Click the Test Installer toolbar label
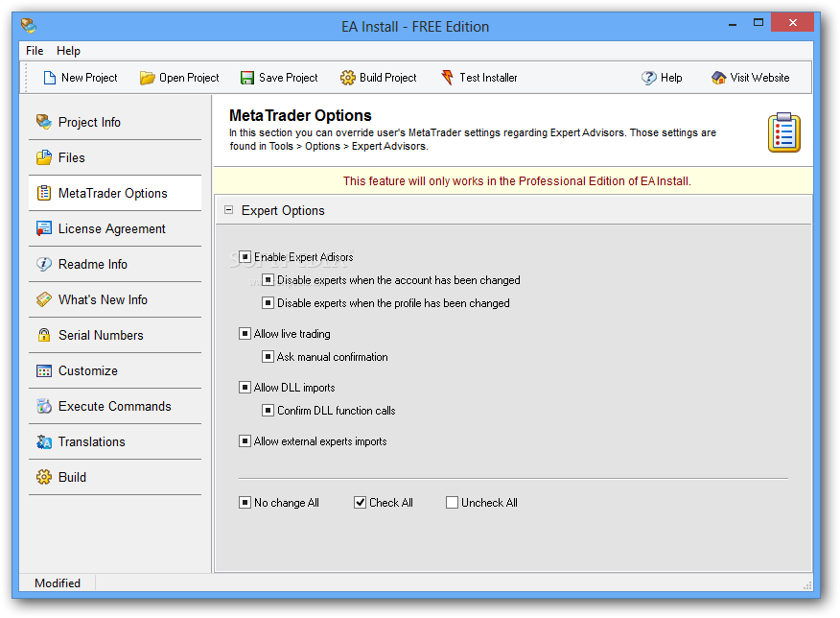 point(488,78)
